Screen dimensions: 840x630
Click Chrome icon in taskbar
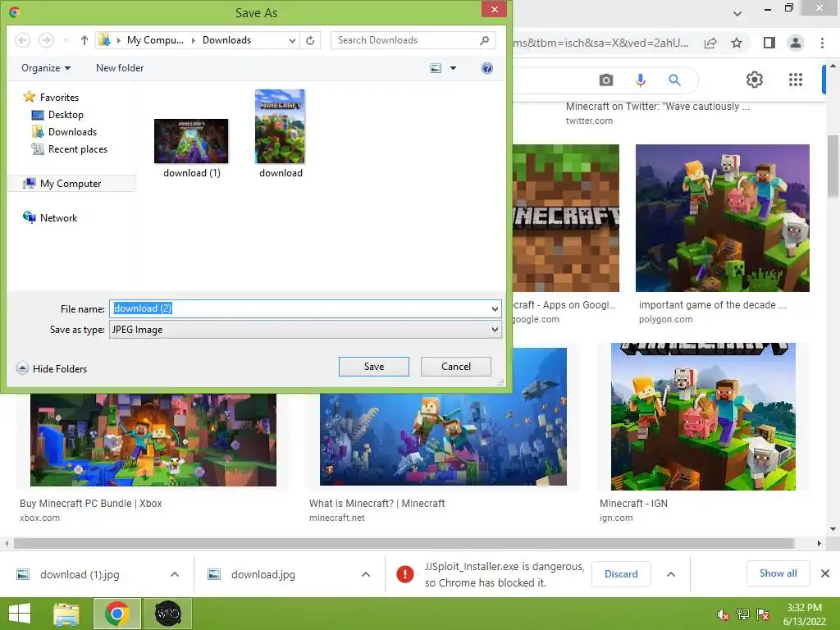(117, 614)
